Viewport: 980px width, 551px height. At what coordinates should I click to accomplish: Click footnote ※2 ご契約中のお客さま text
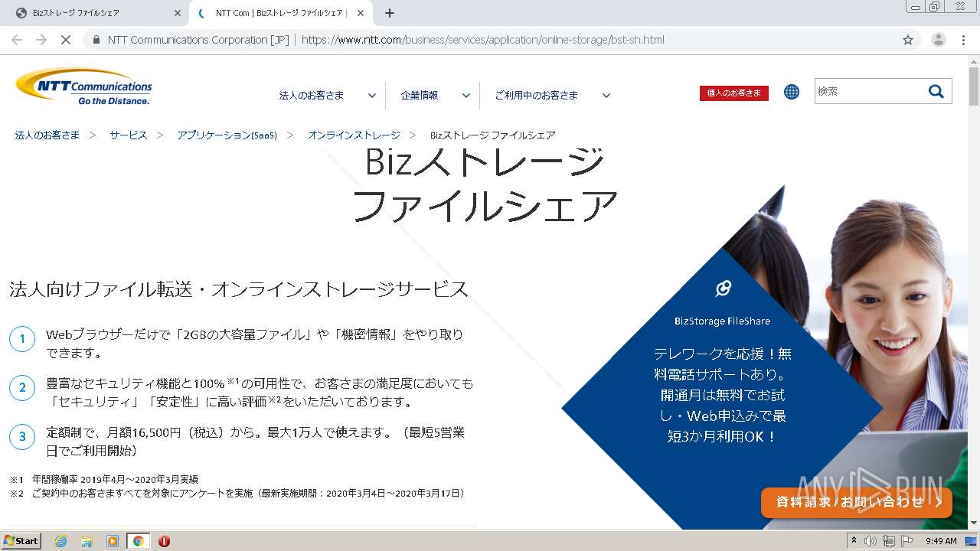pos(237,494)
